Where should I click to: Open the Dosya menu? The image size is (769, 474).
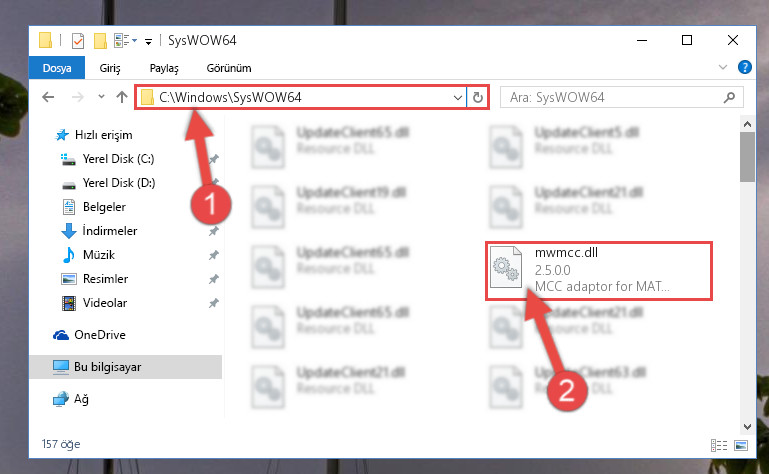point(57,68)
